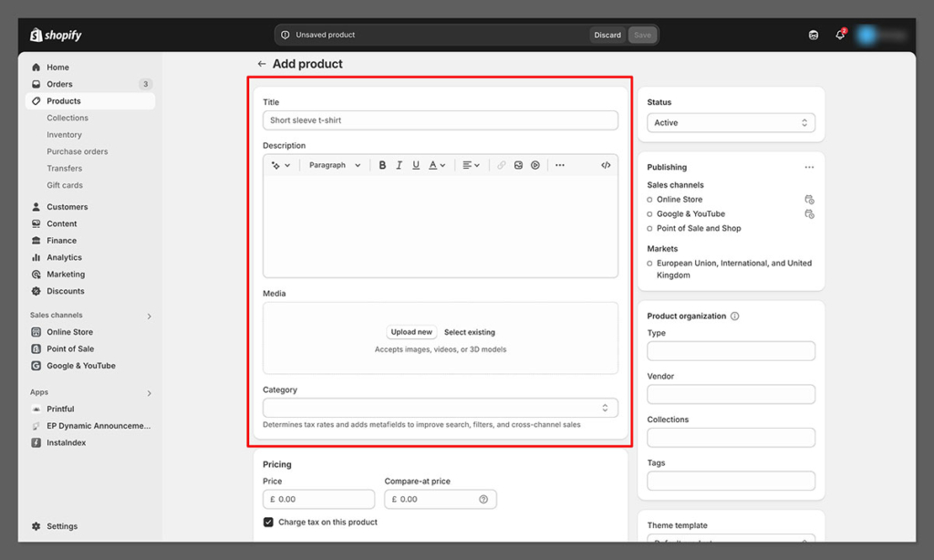
Task: Toggle bold formatting in the description editor
Action: pyautogui.click(x=382, y=165)
